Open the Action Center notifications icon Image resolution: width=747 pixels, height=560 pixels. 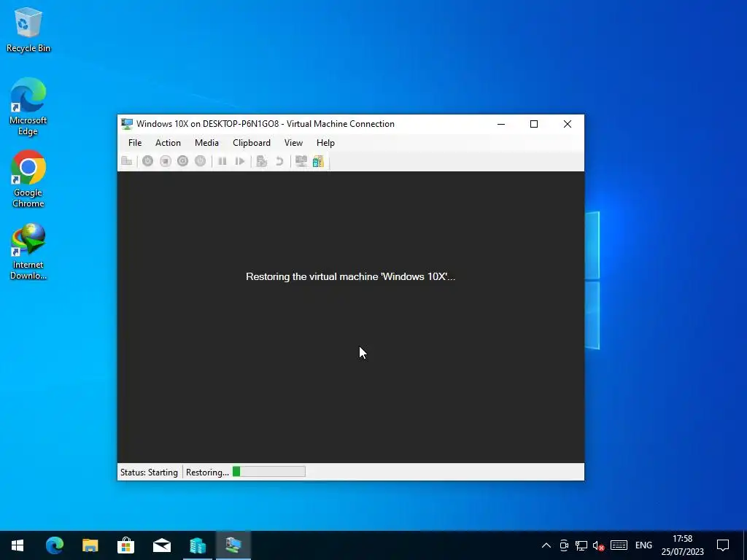point(723,545)
